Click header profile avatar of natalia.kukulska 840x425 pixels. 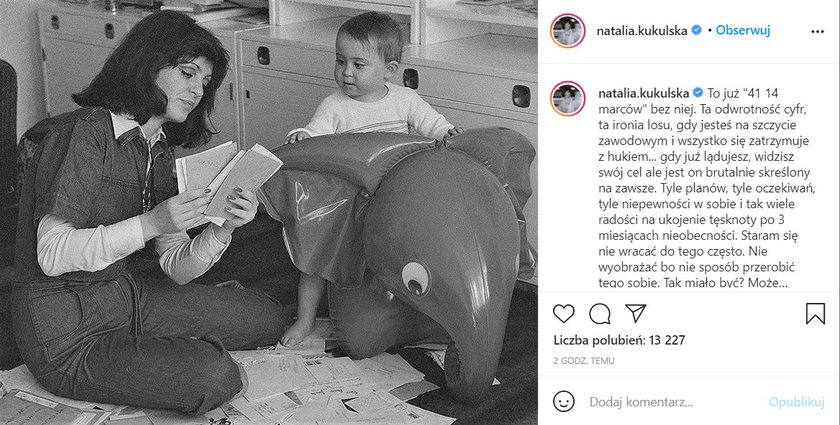(x=568, y=31)
